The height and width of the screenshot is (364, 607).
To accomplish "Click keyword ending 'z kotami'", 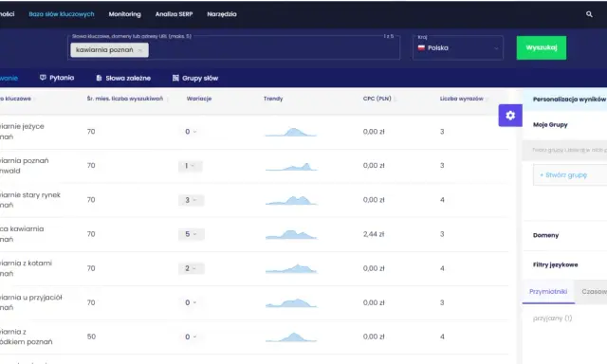I will pyautogui.click(x=26, y=268).
